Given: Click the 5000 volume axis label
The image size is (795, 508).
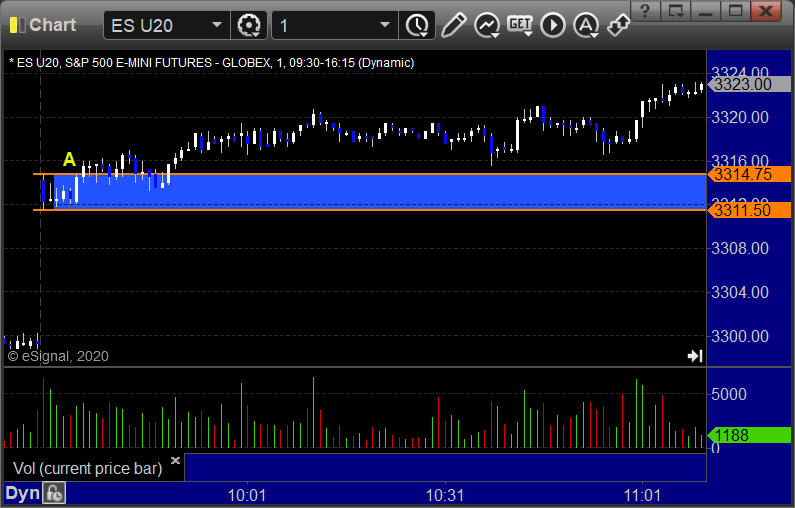Looking at the screenshot, I should tap(729, 394).
